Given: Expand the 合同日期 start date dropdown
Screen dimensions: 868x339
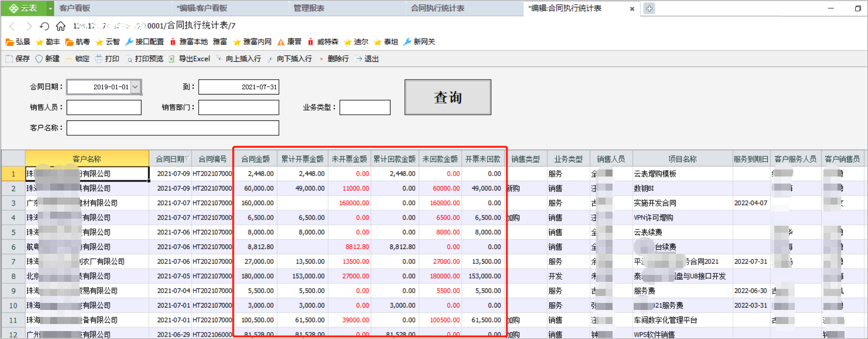Looking at the screenshot, I should (x=135, y=87).
